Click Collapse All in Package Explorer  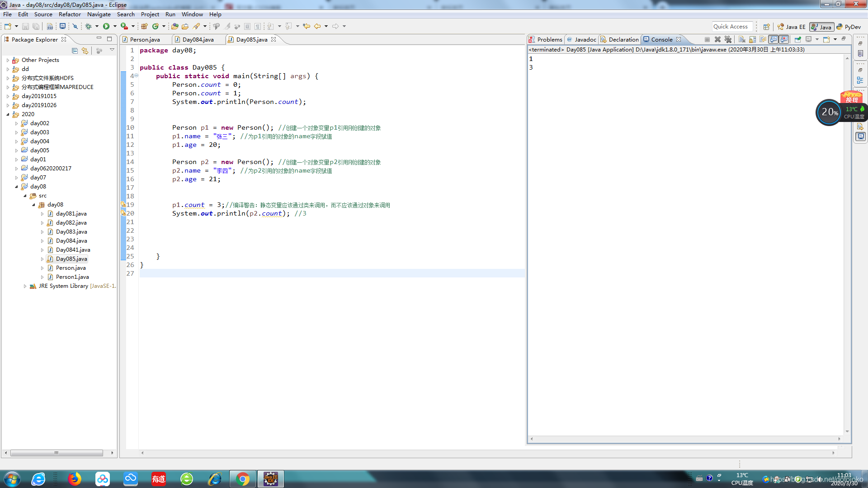point(75,51)
